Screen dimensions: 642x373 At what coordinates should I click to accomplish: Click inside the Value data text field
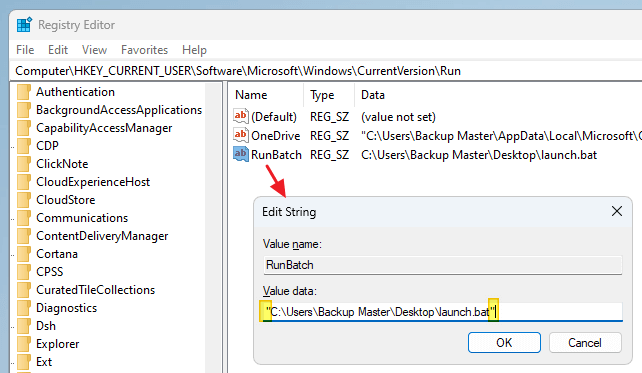(x=443, y=312)
